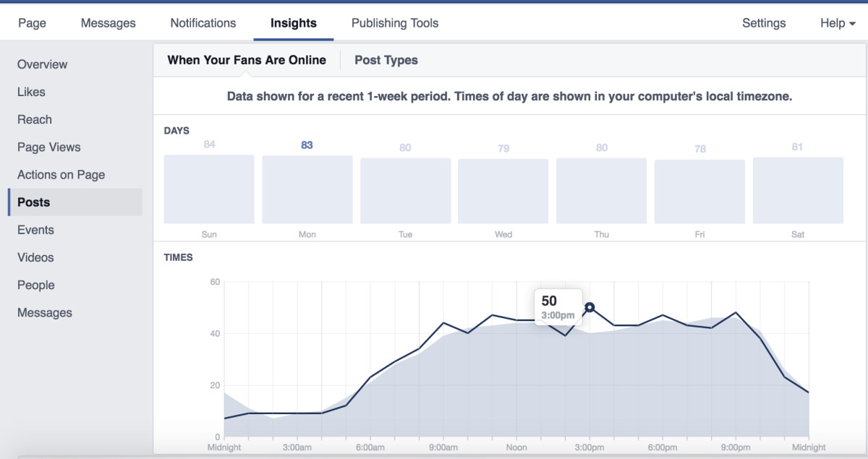Open page Settings
This screenshot has width=868, height=459.
point(764,22)
